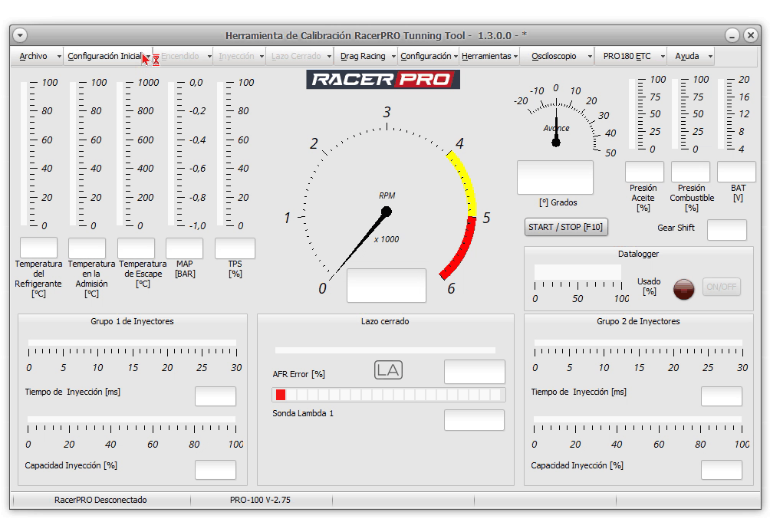Click the "Grupo 2 de Inyectores" title
The image size is (770, 532).
click(x=638, y=321)
